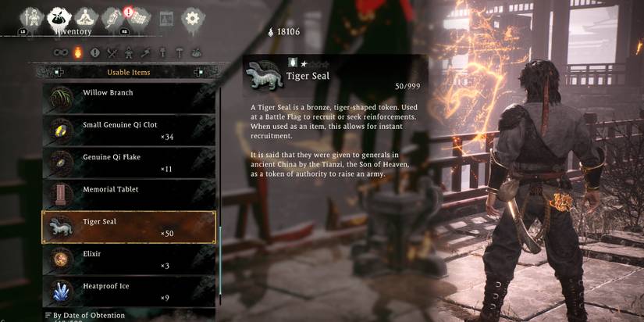Viewport: 644px width, 322px height.
Task: Choose the Genuine Qi Flake entry
Action: coord(129,163)
